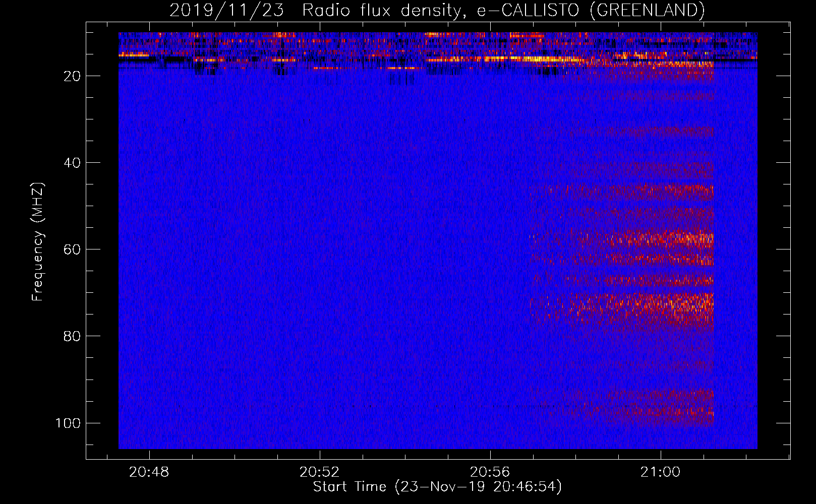The height and width of the screenshot is (504, 816).
Task: Click the 21:00 time tick label
Action: (x=660, y=472)
